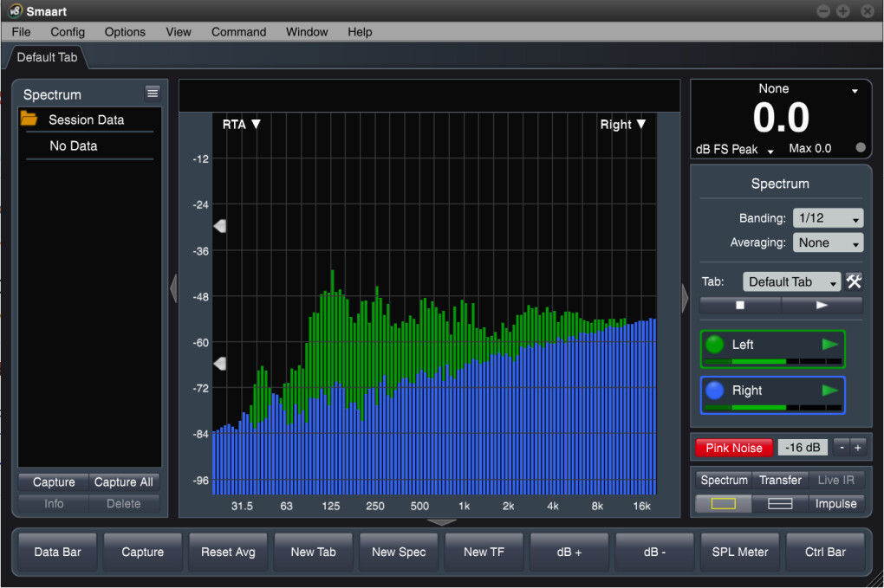Switch to Spectrum mode button

click(x=724, y=480)
